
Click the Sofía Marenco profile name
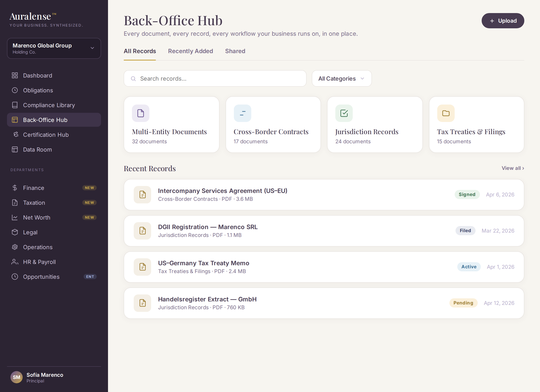[45, 375]
